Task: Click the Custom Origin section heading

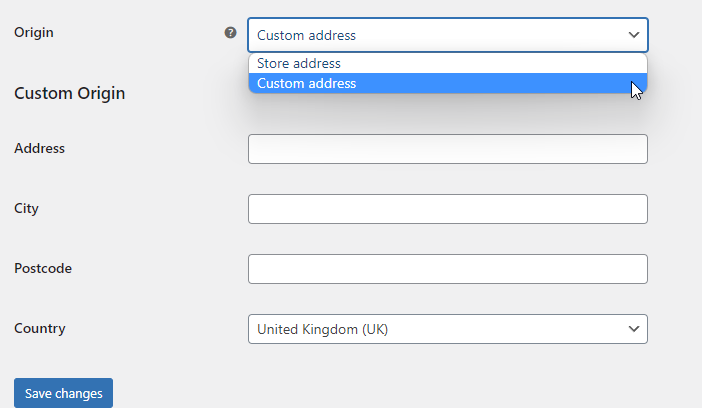Action: (69, 93)
